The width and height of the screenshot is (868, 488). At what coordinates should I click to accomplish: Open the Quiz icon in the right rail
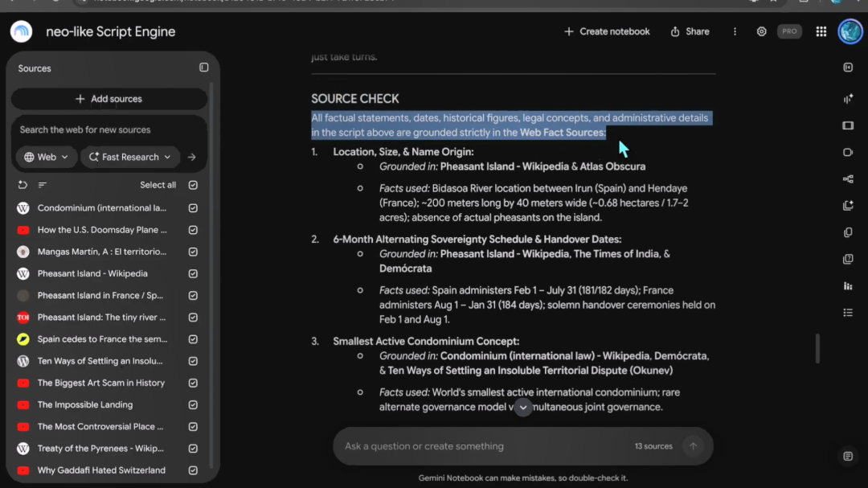click(x=848, y=259)
